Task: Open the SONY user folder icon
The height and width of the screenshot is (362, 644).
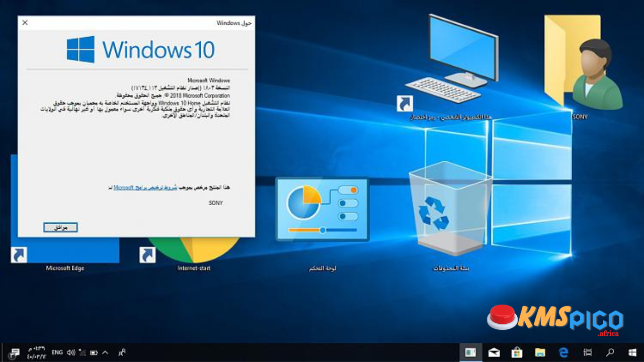Action: 583,67
